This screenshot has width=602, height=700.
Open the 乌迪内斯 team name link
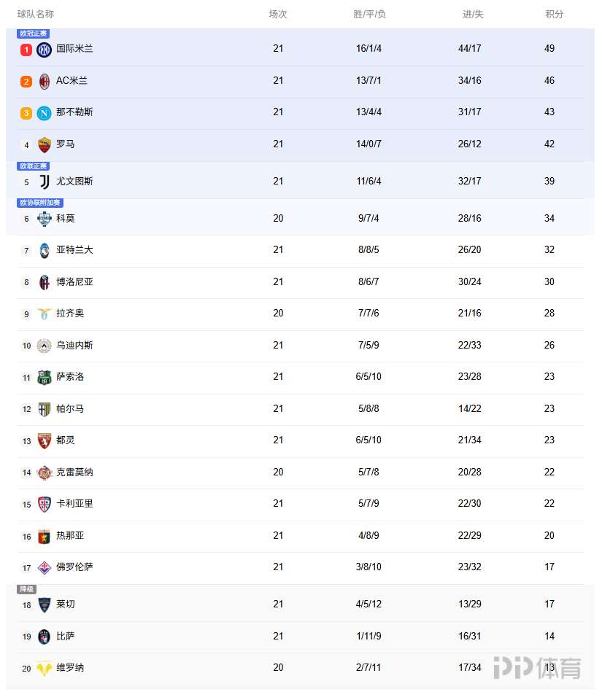coord(74,345)
